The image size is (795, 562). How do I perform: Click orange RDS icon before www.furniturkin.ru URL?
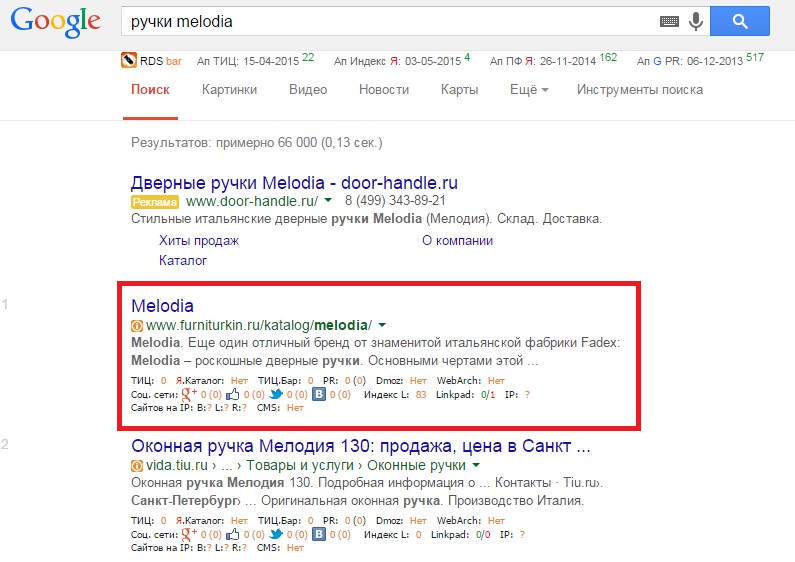click(x=137, y=326)
